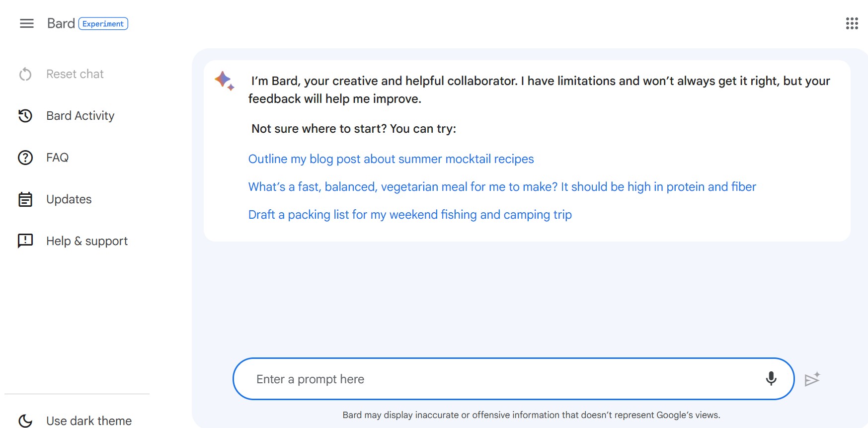Click the Updates calendar icon
This screenshot has height=428, width=868.
(25, 199)
